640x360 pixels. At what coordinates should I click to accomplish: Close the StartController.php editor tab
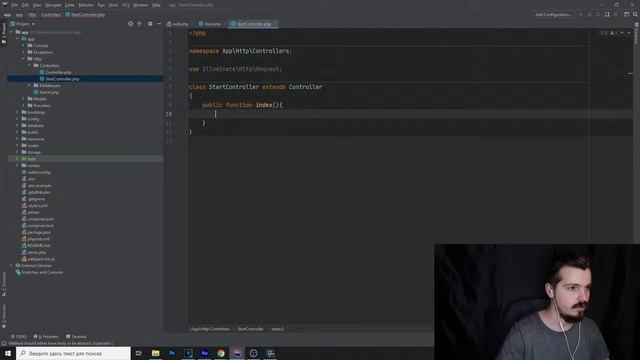point(275,24)
